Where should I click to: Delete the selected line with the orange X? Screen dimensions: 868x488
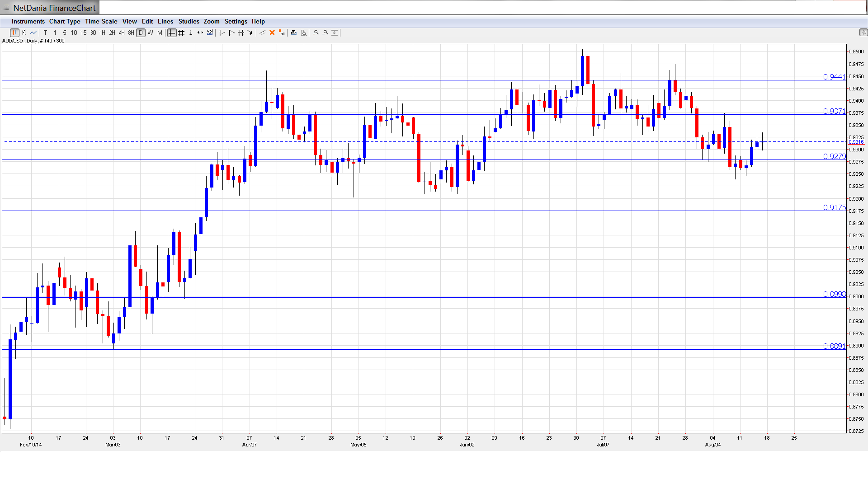click(x=272, y=33)
